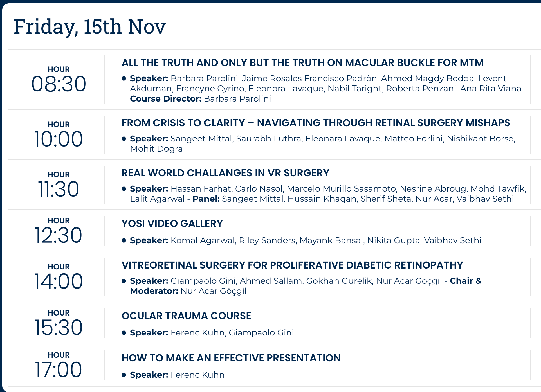
Task: Click the Course Director Barbara Parolini text
Action: pyautogui.click(x=201, y=99)
